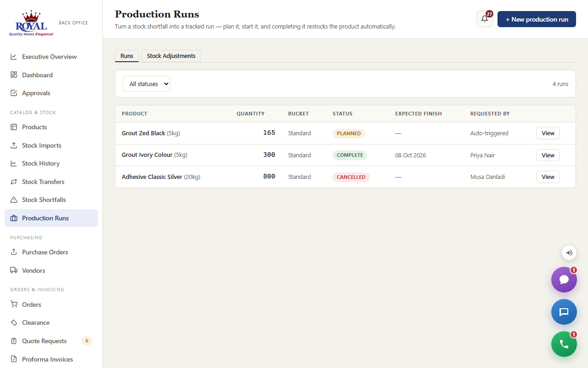The image size is (588, 368).
Task: Click the Purchase Orders upload icon
Action: pyautogui.click(x=14, y=252)
